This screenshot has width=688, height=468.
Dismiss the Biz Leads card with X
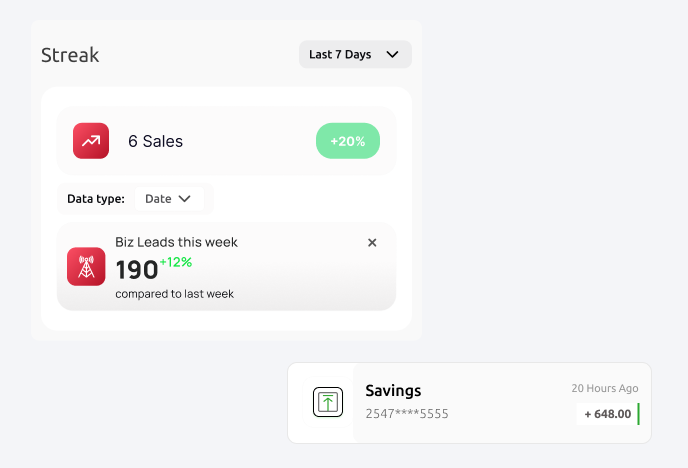372,242
